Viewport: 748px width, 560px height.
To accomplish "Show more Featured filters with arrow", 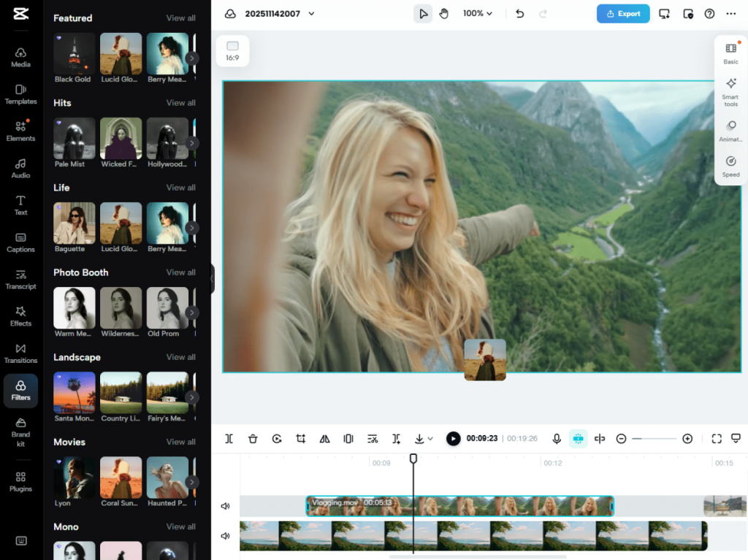I will click(x=192, y=58).
